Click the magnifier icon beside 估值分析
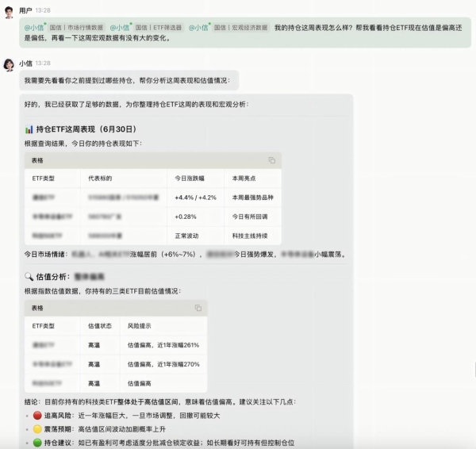The image size is (476, 449). (x=29, y=277)
